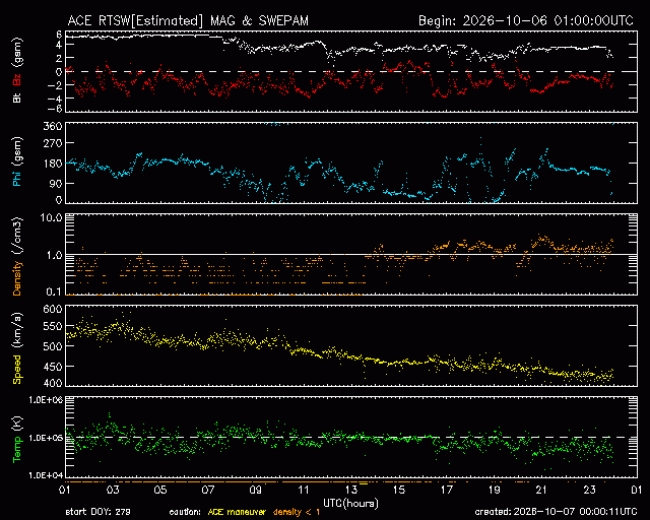Click the '19' hour label on time axis
This screenshot has height=520, width=650.
click(x=494, y=490)
